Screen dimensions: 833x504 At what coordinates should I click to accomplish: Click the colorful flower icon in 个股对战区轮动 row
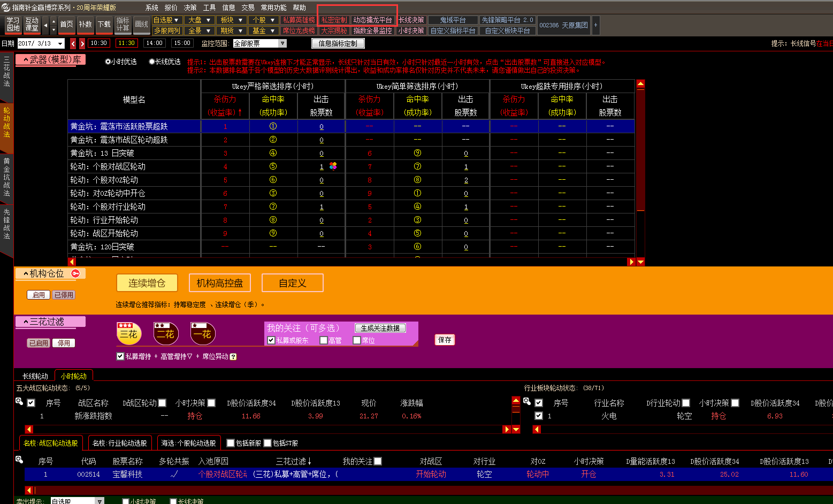(x=333, y=166)
